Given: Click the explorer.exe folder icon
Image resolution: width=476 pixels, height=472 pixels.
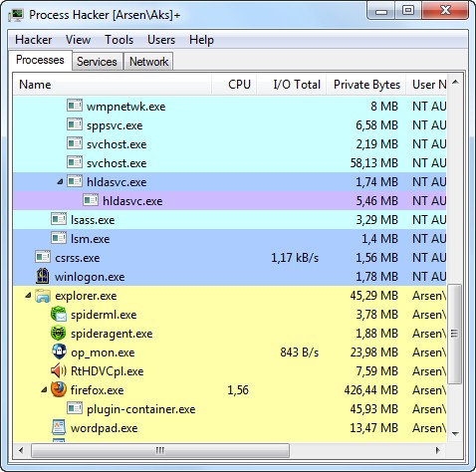Looking at the screenshot, I should click(43, 296).
